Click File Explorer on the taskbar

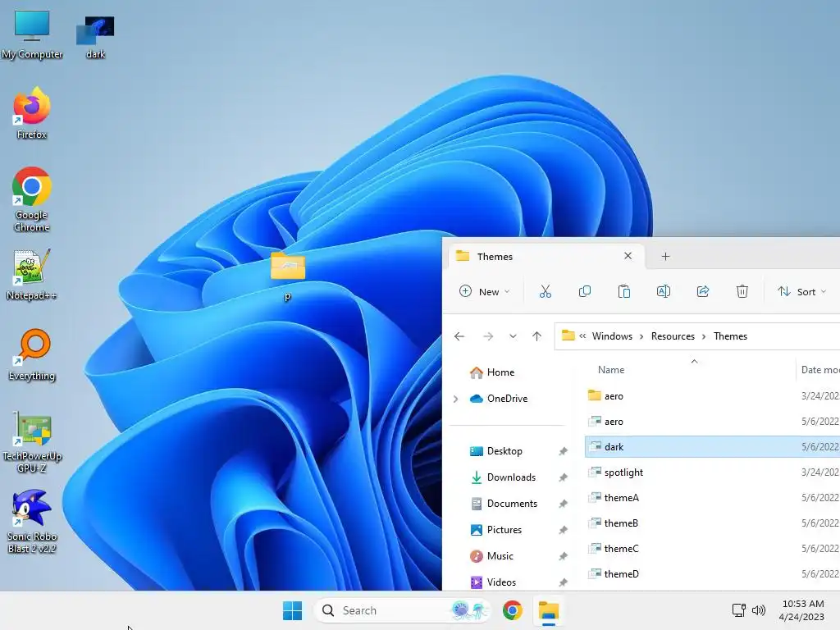pyautogui.click(x=549, y=610)
